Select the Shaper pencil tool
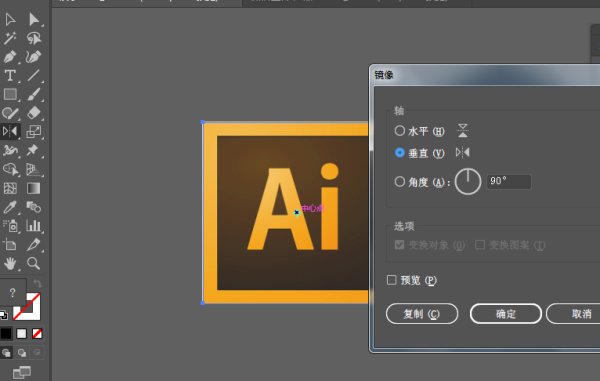This screenshot has height=381, width=600. click(x=10, y=113)
